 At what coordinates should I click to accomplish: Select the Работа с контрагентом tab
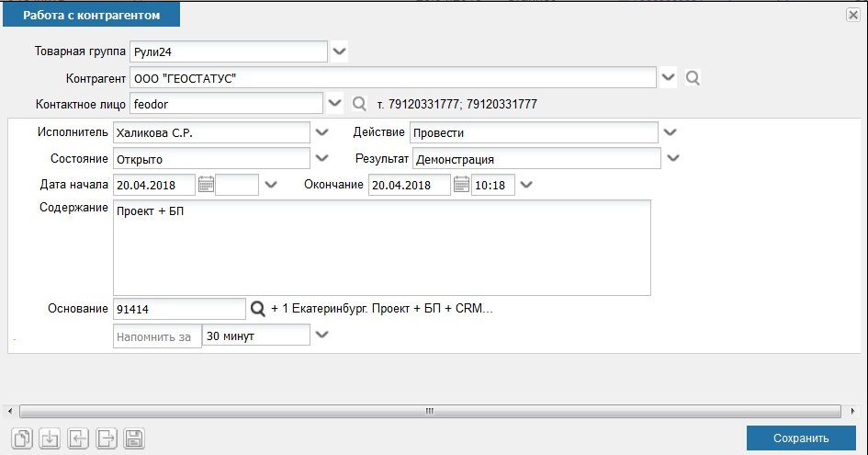91,15
